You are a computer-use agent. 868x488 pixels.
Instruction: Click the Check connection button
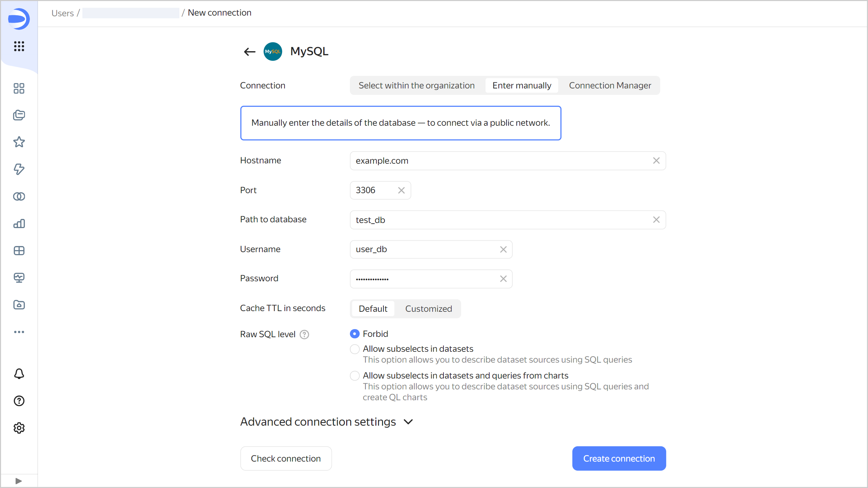(286, 459)
